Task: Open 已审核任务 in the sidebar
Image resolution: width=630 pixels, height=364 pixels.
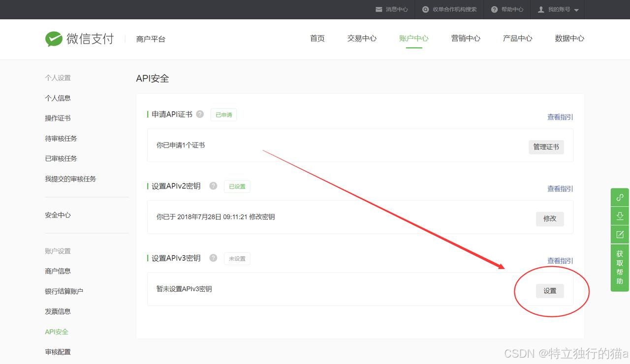Action: pos(61,158)
